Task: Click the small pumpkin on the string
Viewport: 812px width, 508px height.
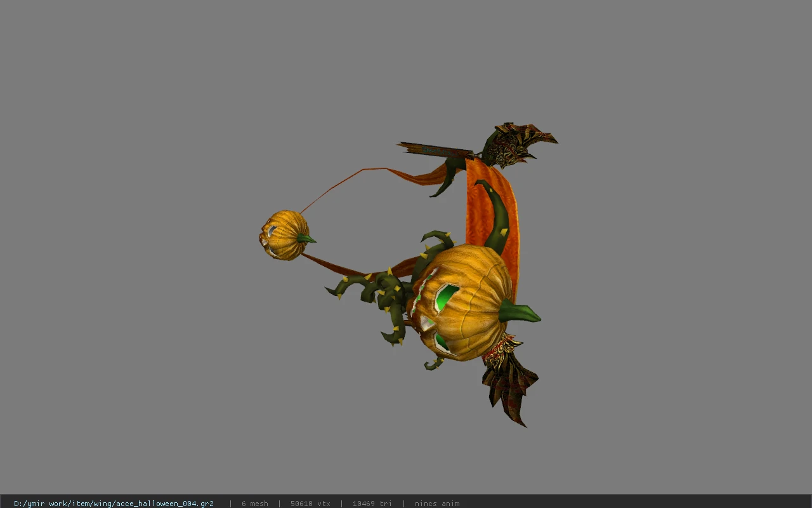Action: [285, 235]
